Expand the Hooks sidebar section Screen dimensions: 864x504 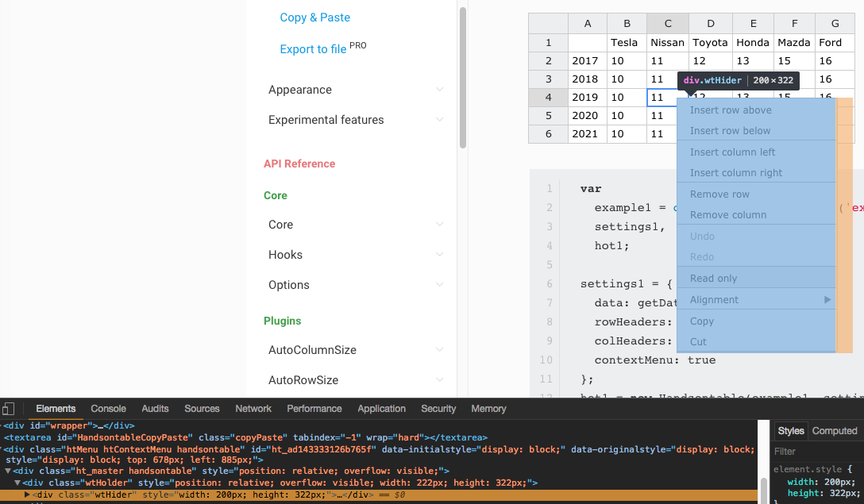click(286, 255)
